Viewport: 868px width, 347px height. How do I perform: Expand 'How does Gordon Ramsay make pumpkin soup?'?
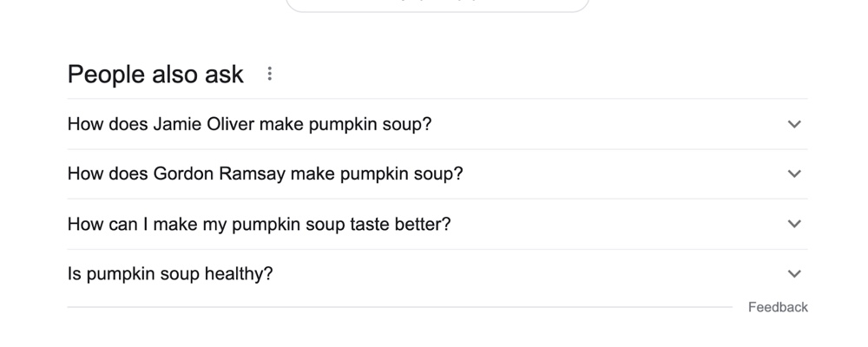tap(265, 173)
